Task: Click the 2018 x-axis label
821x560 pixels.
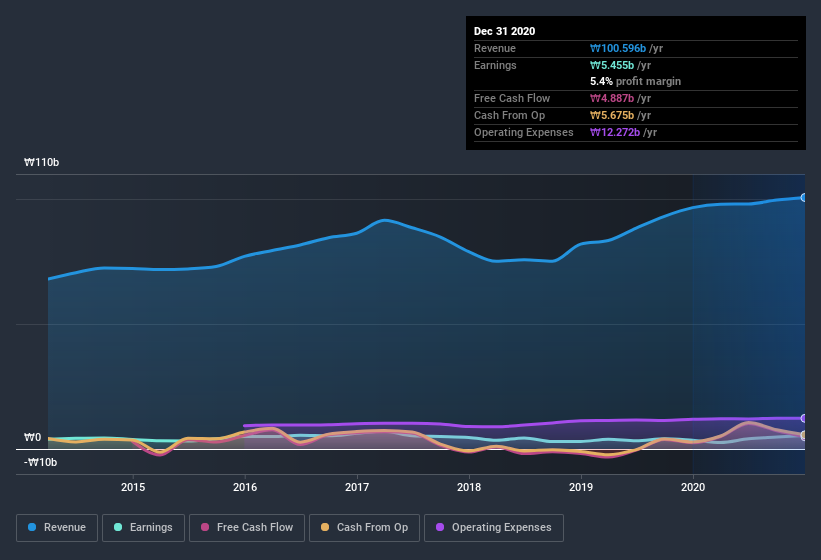Action: [x=469, y=487]
